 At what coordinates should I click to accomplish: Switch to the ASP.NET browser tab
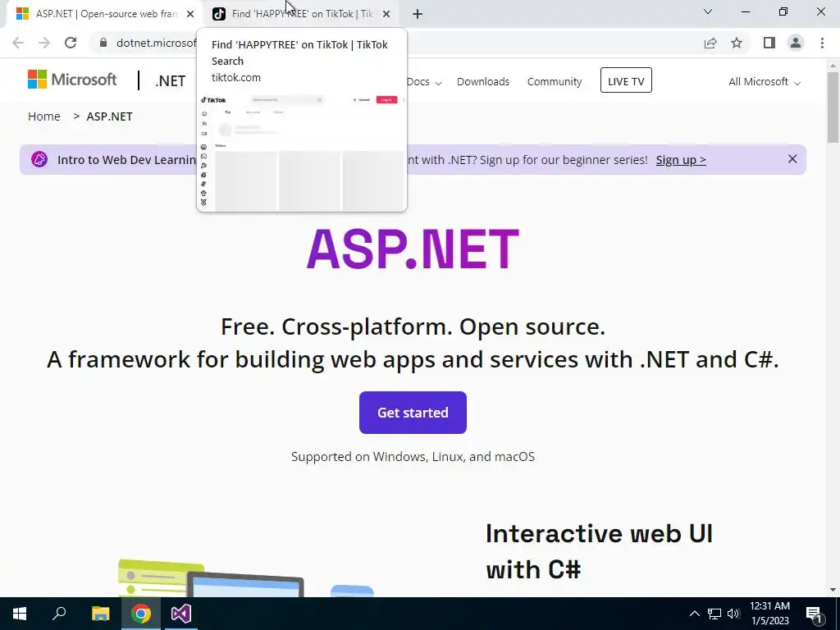[102, 14]
